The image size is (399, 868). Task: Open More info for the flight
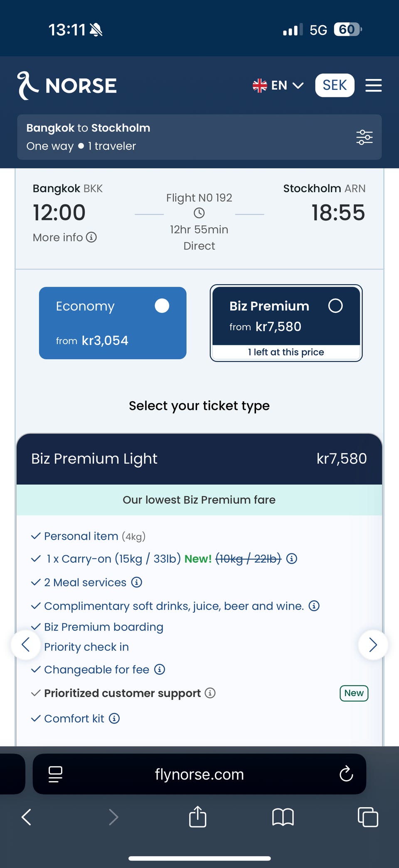click(x=65, y=237)
